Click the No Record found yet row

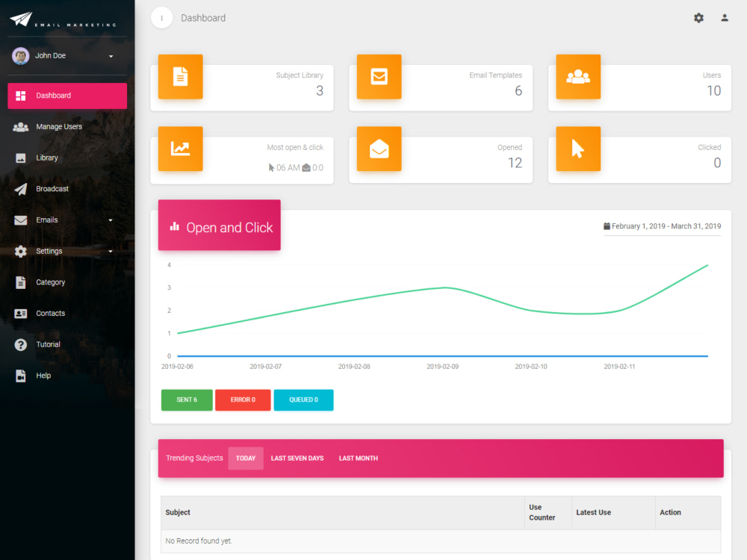(x=441, y=541)
